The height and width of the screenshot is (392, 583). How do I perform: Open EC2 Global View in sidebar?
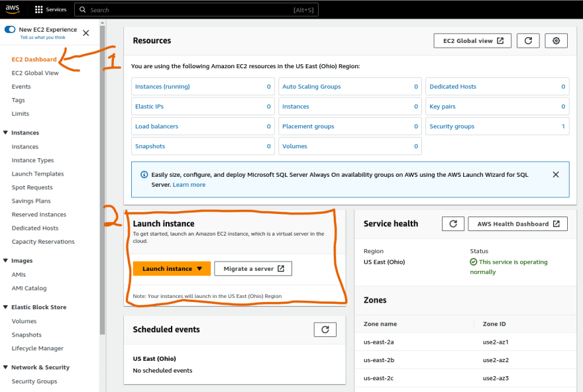click(x=35, y=73)
